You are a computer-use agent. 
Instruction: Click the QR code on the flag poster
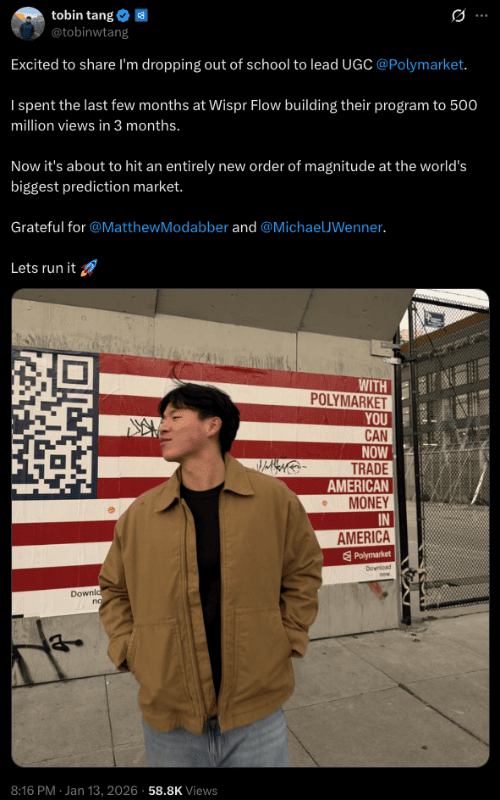click(55, 423)
